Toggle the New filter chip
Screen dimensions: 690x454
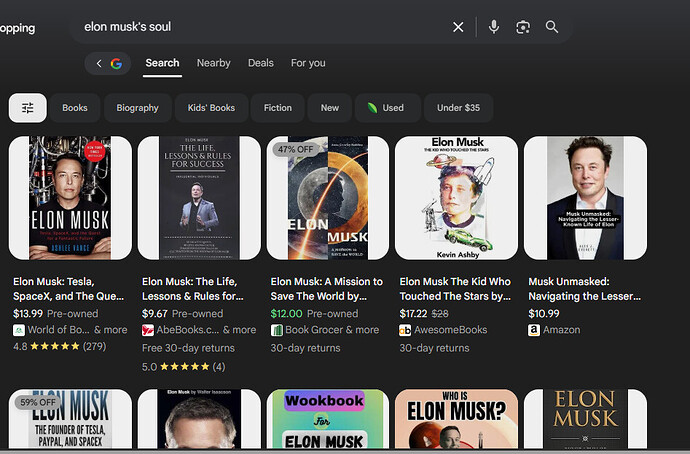[x=329, y=108]
